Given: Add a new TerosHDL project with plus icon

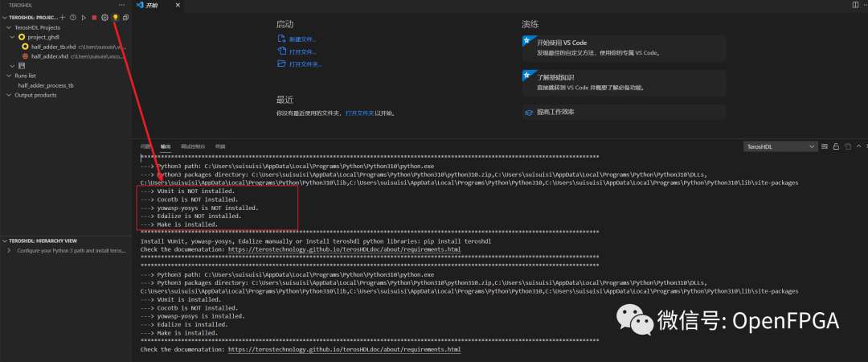Looking at the screenshot, I should (63, 18).
